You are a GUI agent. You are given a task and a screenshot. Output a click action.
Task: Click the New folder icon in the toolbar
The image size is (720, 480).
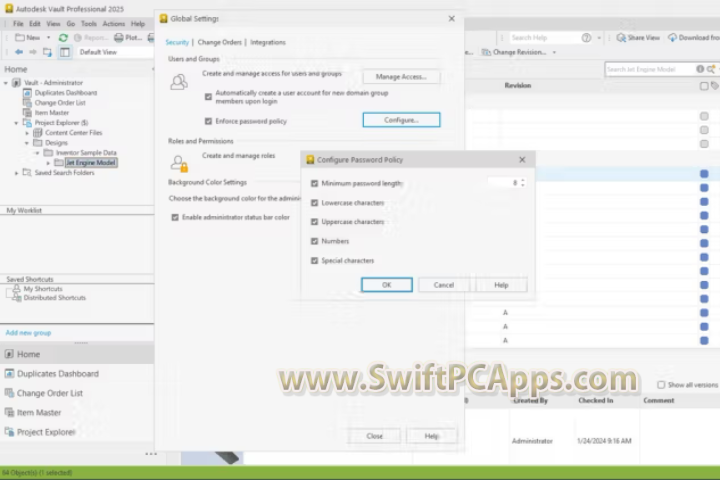pos(20,38)
